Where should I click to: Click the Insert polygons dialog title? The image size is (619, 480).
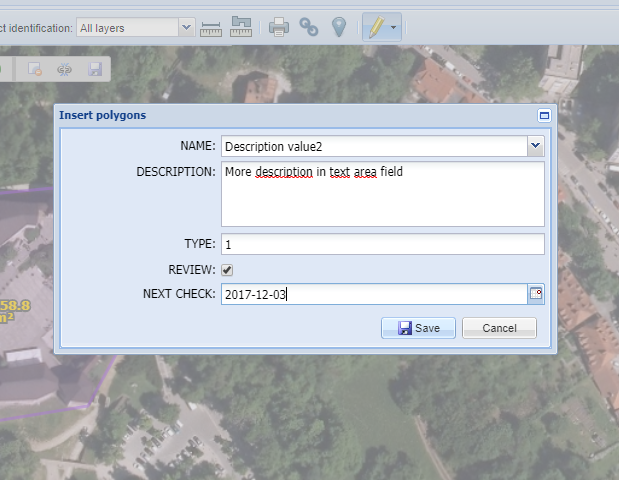coord(103,115)
